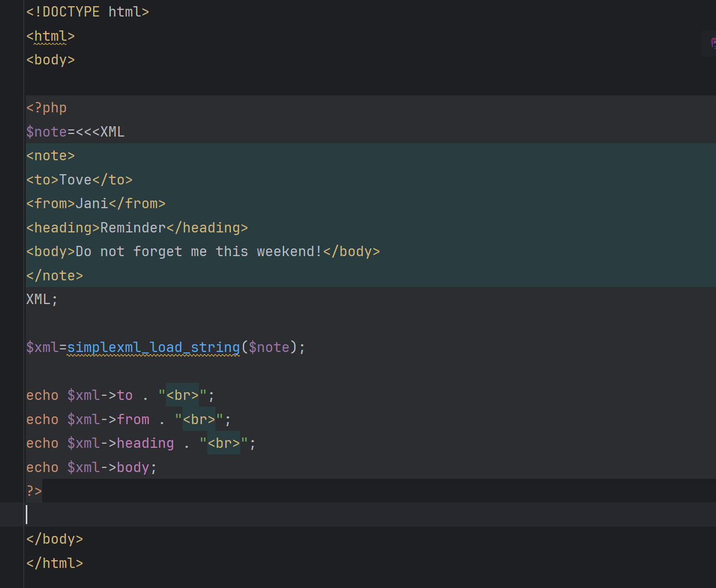
Task: Click the body property in the last echo
Action: pos(133,467)
